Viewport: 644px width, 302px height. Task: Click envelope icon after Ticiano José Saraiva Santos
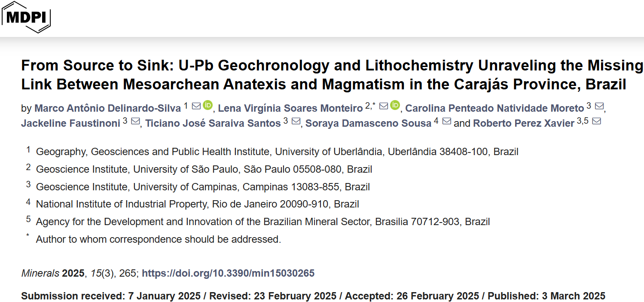(x=296, y=122)
